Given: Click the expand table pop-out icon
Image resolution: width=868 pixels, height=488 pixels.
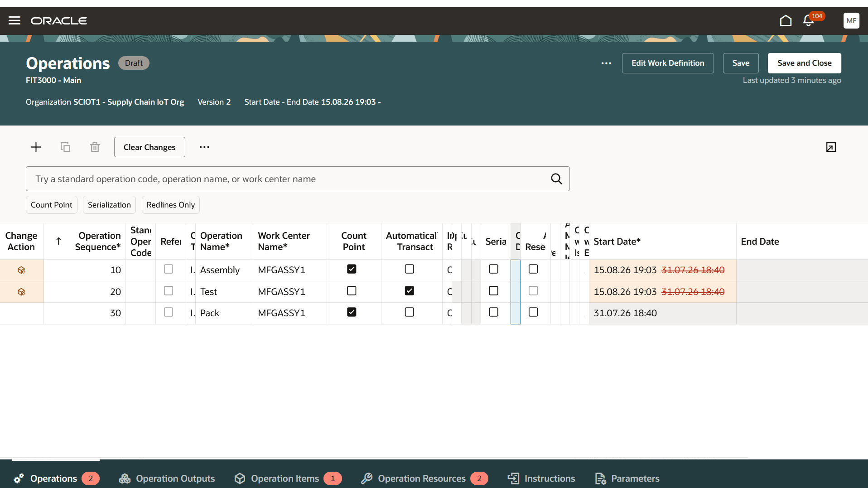Looking at the screenshot, I should [x=831, y=147].
